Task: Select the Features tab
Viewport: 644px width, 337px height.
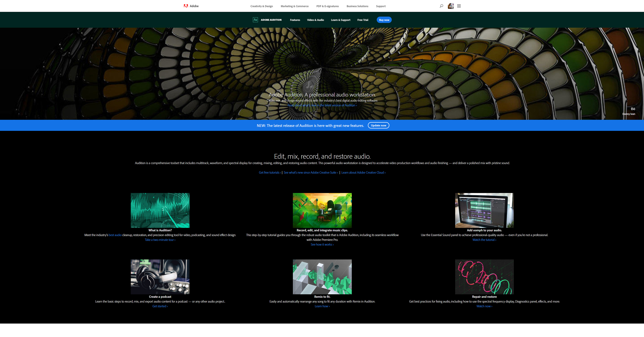Action: click(x=295, y=20)
